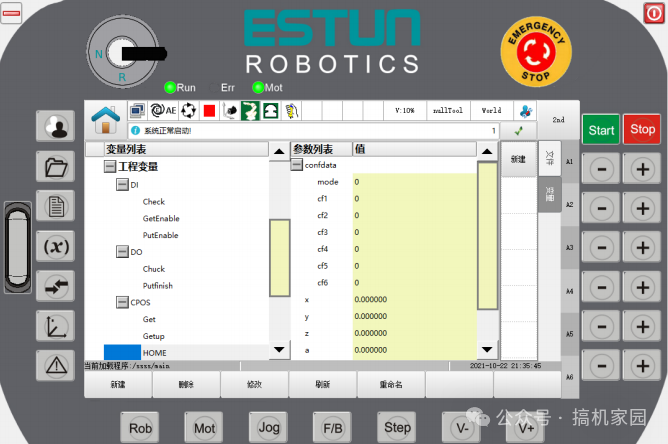Jog axis A3 with minus button
The width and height of the screenshot is (668, 444).
point(602,248)
